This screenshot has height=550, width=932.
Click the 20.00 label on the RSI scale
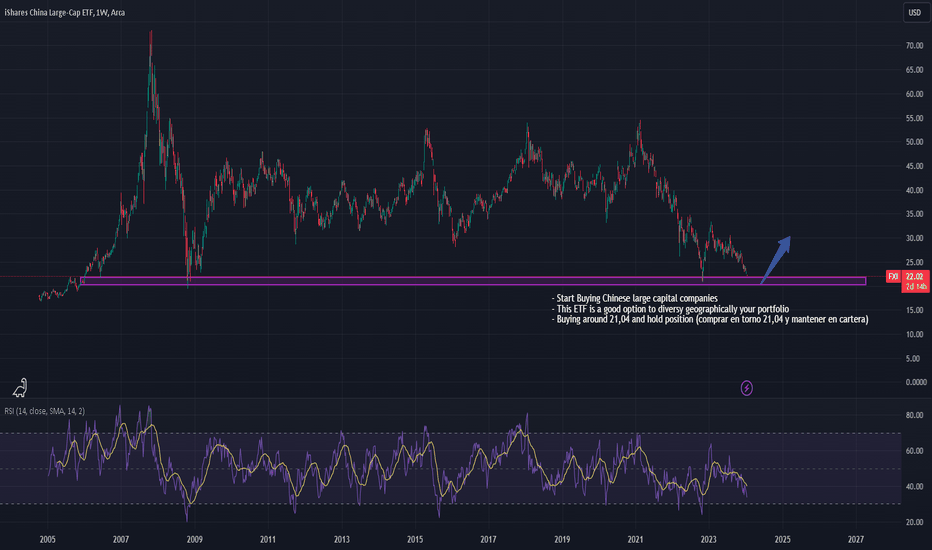[x=914, y=522]
